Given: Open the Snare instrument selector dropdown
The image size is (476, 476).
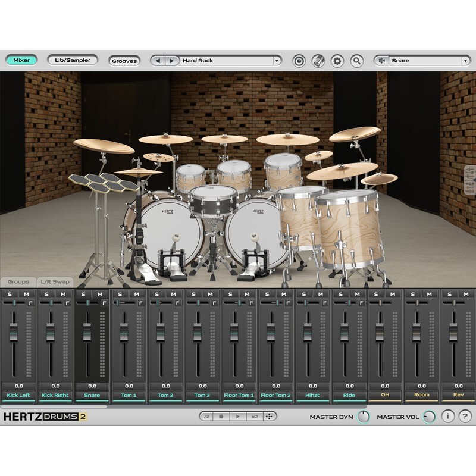Looking at the screenshot, I should tap(466, 60).
